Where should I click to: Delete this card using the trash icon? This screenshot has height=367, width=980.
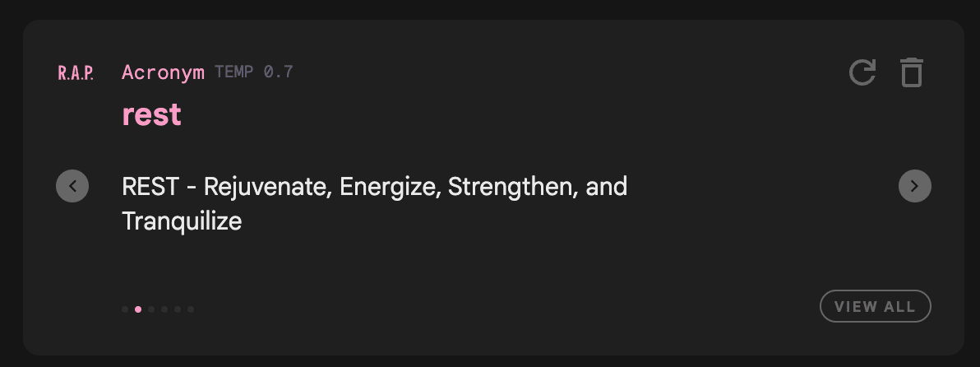pyautogui.click(x=912, y=72)
